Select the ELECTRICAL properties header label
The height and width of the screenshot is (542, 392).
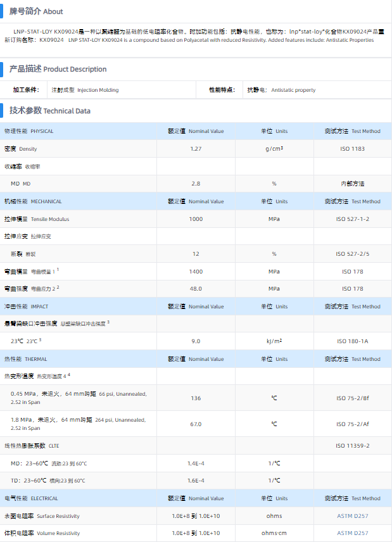point(31,498)
